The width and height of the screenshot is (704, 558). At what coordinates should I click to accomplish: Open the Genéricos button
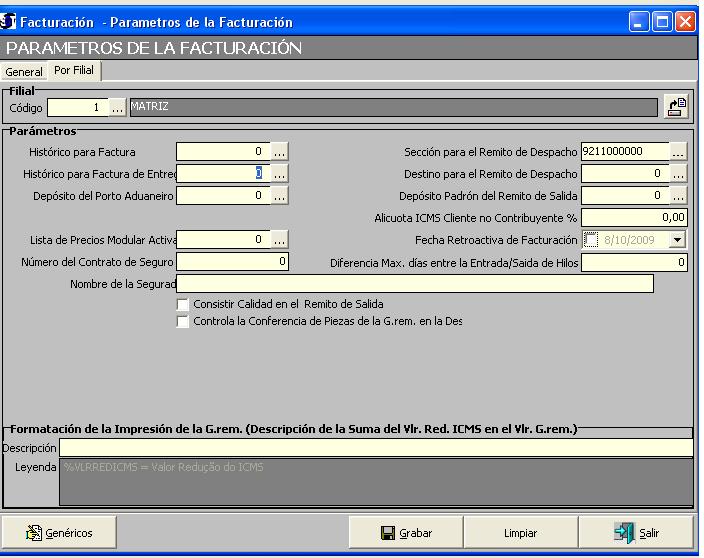click(x=60, y=534)
